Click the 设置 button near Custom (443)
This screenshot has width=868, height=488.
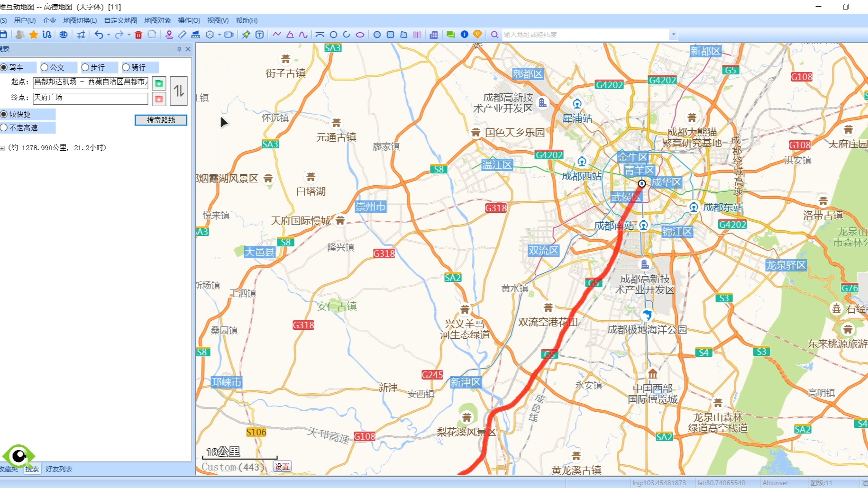point(282,466)
